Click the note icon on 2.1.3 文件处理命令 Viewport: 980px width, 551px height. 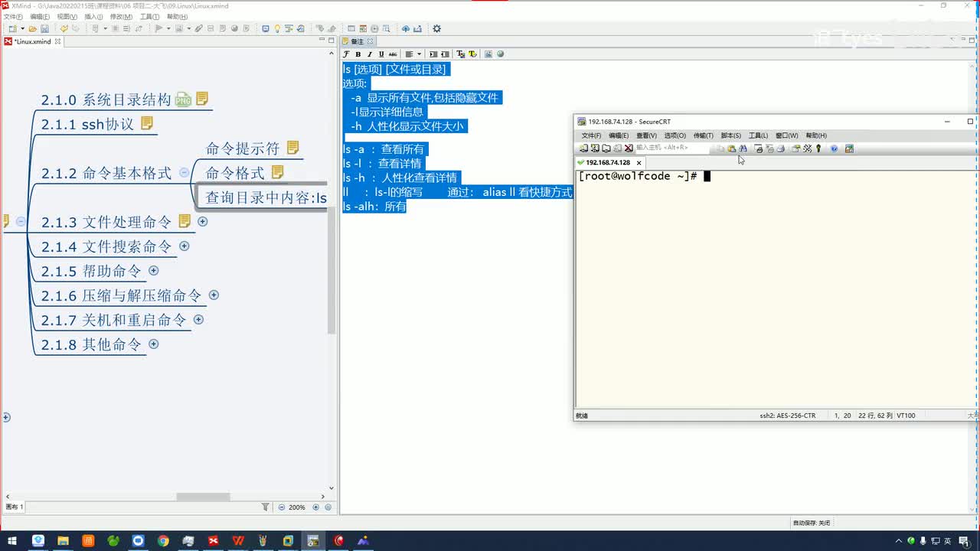[x=185, y=221]
